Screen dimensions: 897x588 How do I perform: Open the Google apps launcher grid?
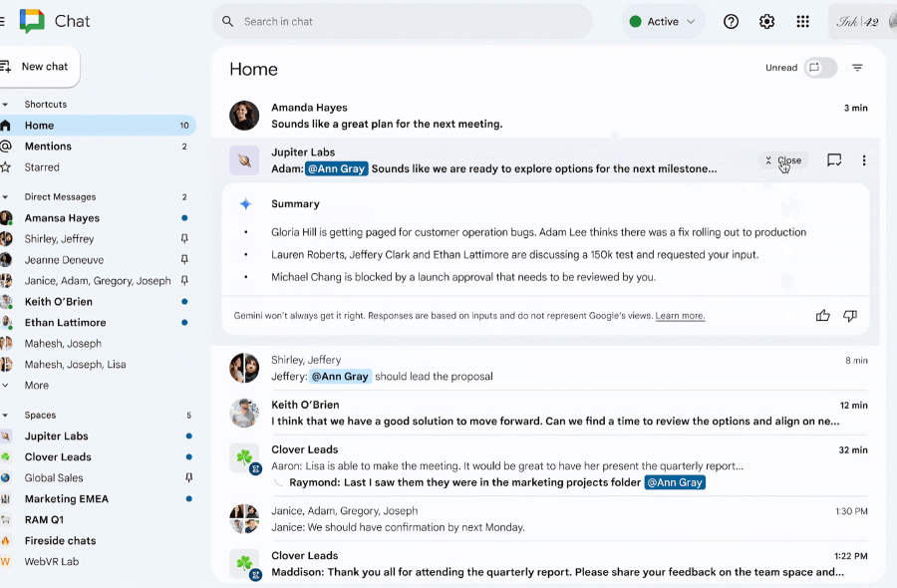pos(802,21)
